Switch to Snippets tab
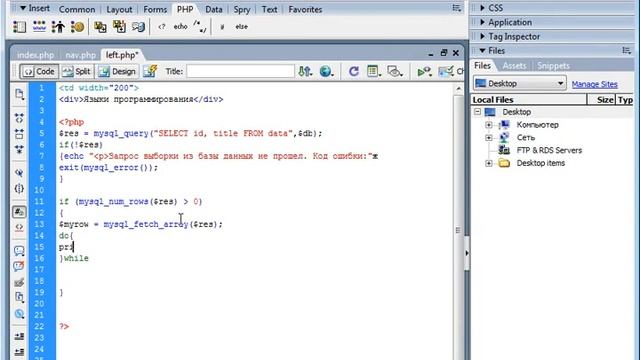Screen dimensions: 640x360 pyautogui.click(x=553, y=66)
